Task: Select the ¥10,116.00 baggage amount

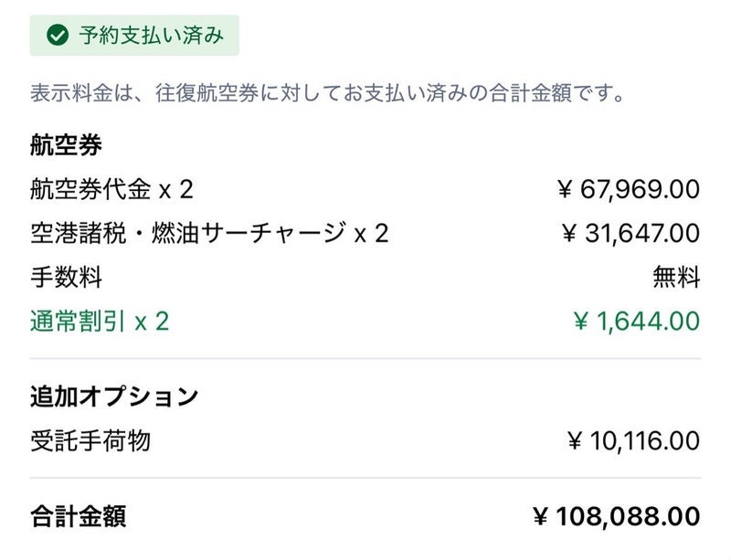Action: pos(632,441)
